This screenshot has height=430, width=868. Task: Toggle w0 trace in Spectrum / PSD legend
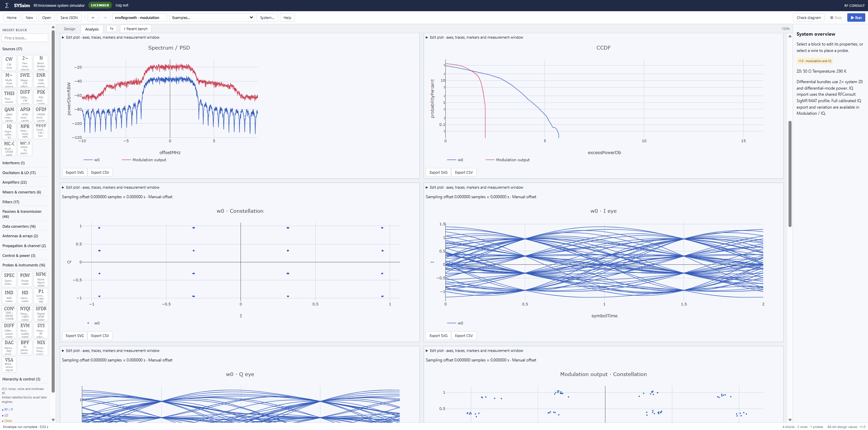point(92,160)
